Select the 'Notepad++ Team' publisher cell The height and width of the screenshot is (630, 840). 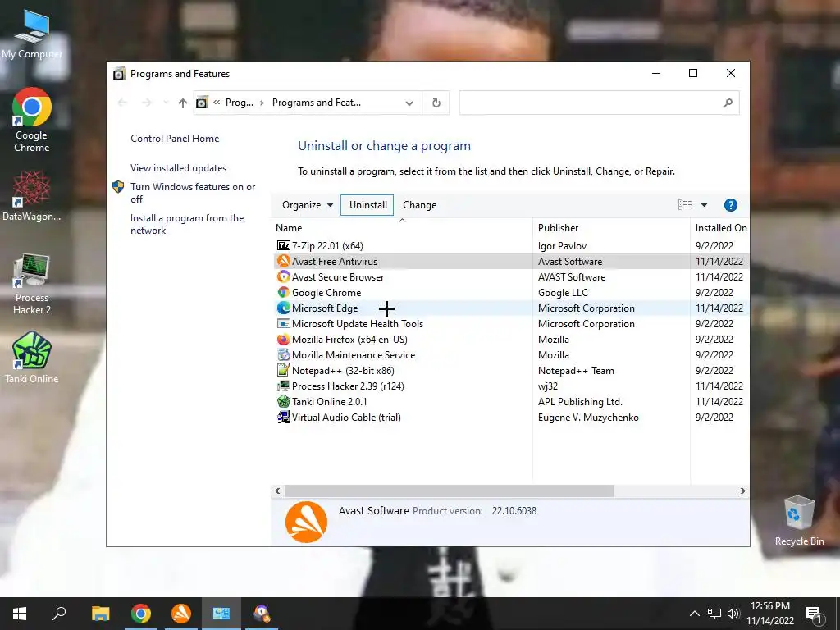pyautogui.click(x=576, y=371)
